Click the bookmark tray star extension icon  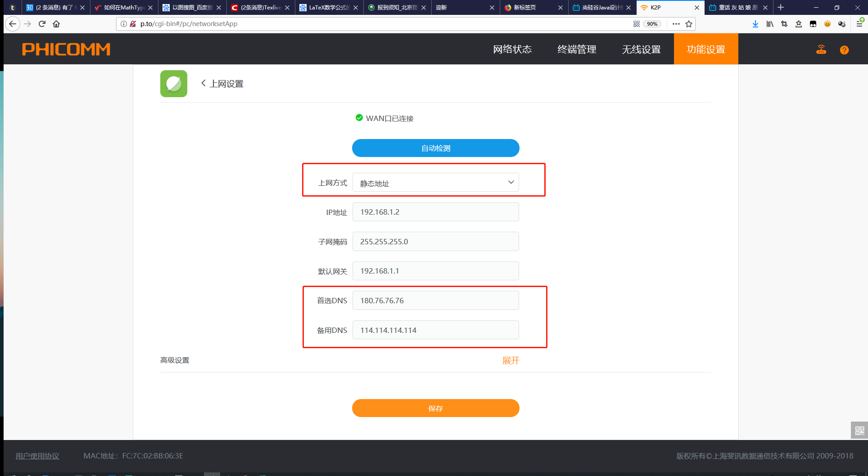pos(799,24)
